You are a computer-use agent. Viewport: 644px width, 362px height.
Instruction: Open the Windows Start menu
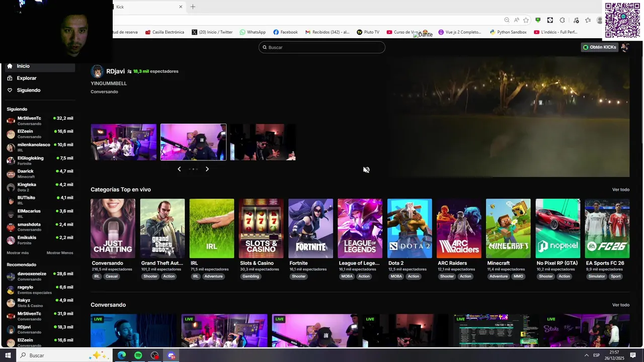(x=8, y=355)
